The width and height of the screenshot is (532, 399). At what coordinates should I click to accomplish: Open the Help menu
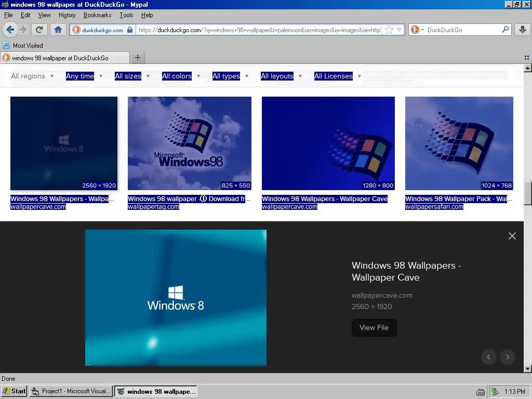click(x=147, y=15)
